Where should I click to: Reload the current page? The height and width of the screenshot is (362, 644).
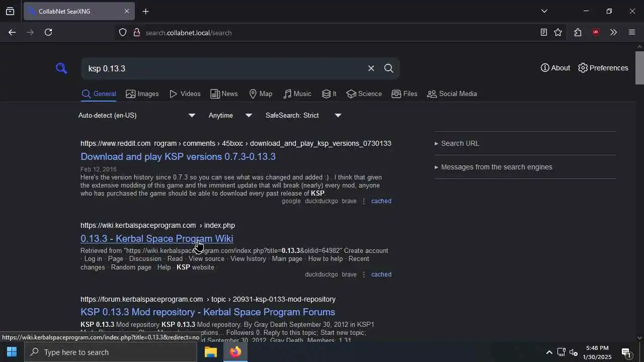coord(48,32)
